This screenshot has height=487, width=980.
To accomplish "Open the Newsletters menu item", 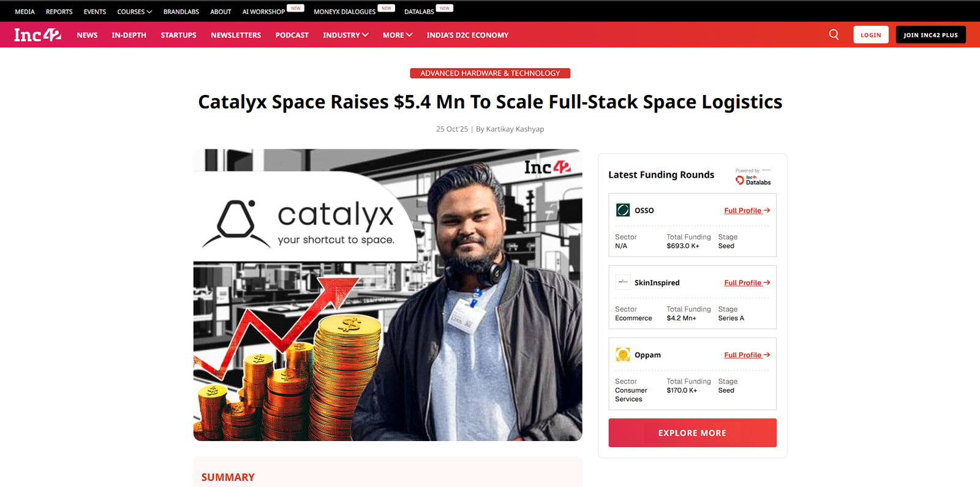I will tap(236, 35).
